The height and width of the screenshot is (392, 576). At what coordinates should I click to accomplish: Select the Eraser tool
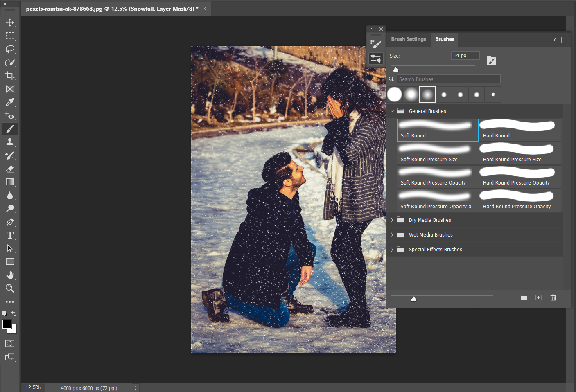[10, 169]
